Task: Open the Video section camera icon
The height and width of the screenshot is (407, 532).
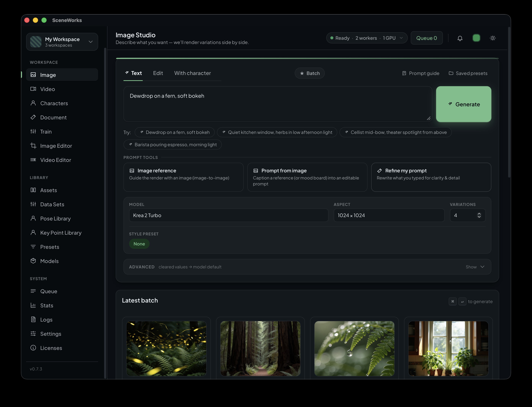Action: coord(33,89)
